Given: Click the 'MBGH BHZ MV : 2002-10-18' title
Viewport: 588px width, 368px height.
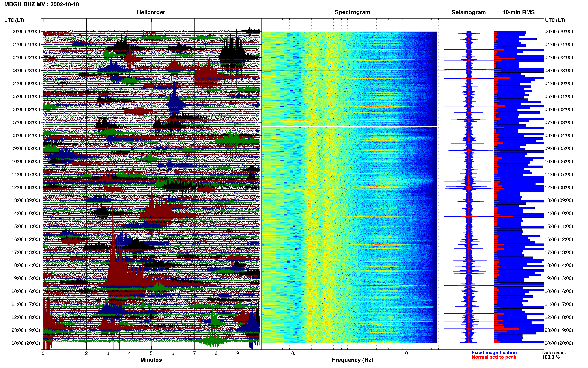Looking at the screenshot, I should (x=42, y=4).
